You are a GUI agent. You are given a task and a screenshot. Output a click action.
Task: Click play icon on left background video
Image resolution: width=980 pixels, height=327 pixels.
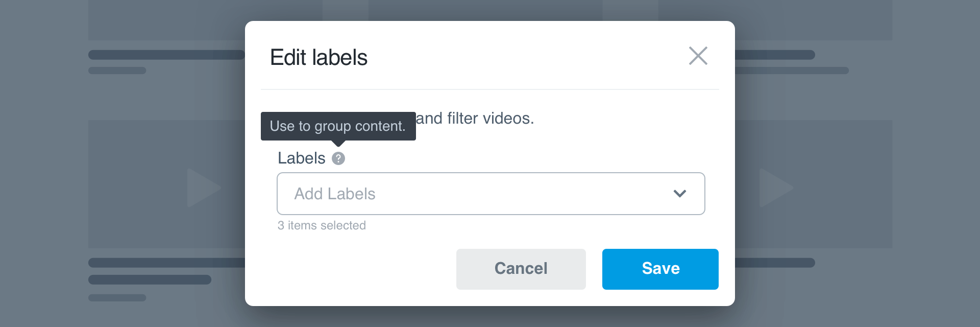tap(203, 188)
